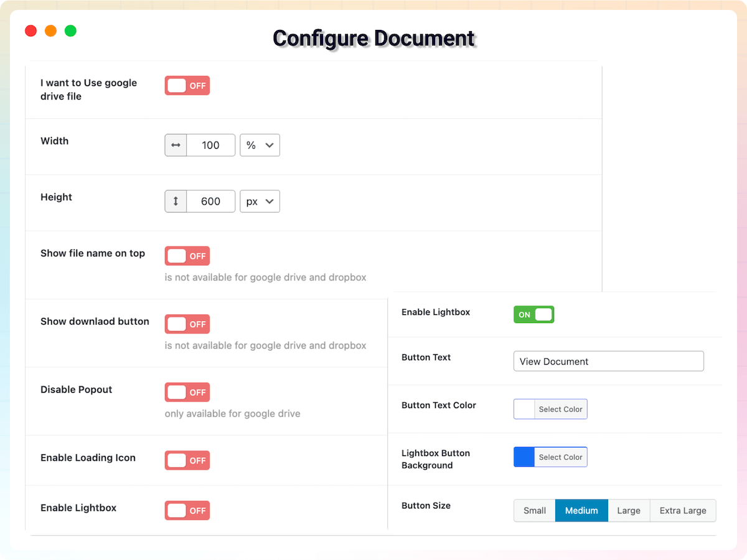Click the green maximize window dot

click(70, 30)
